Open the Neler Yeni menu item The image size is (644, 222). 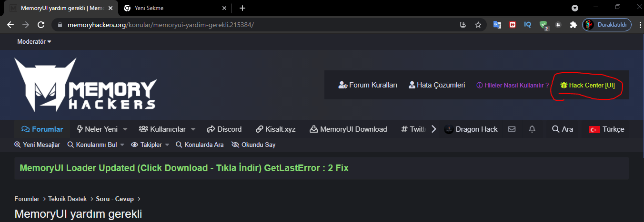pyautogui.click(x=97, y=129)
